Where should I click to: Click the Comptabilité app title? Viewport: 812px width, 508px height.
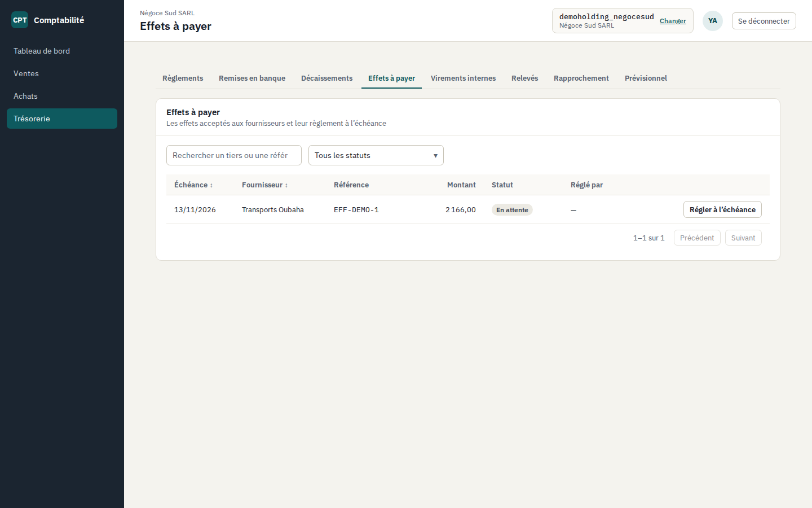[x=59, y=20]
